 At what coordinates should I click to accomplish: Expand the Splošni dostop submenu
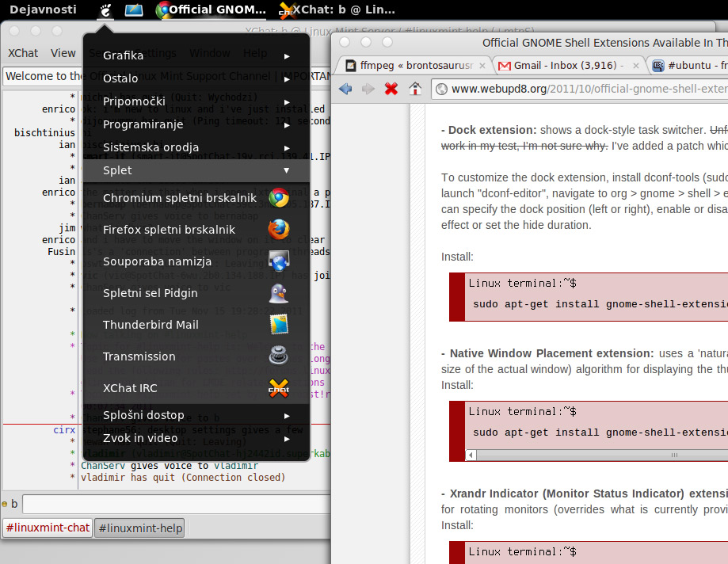pyautogui.click(x=196, y=415)
